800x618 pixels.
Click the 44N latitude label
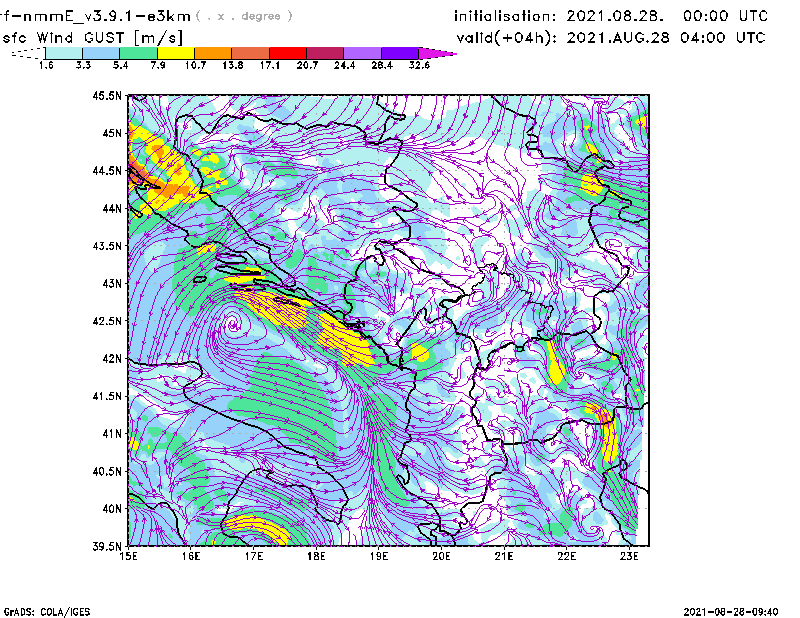pos(112,208)
